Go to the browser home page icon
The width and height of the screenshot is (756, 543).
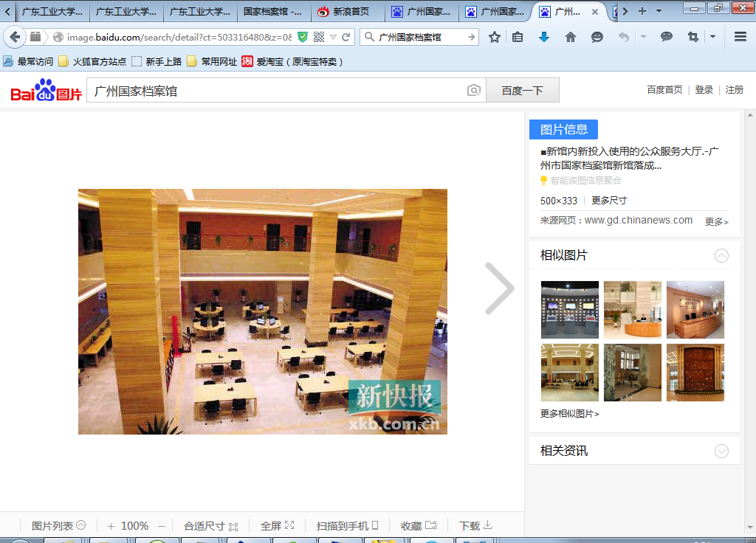click(x=570, y=37)
